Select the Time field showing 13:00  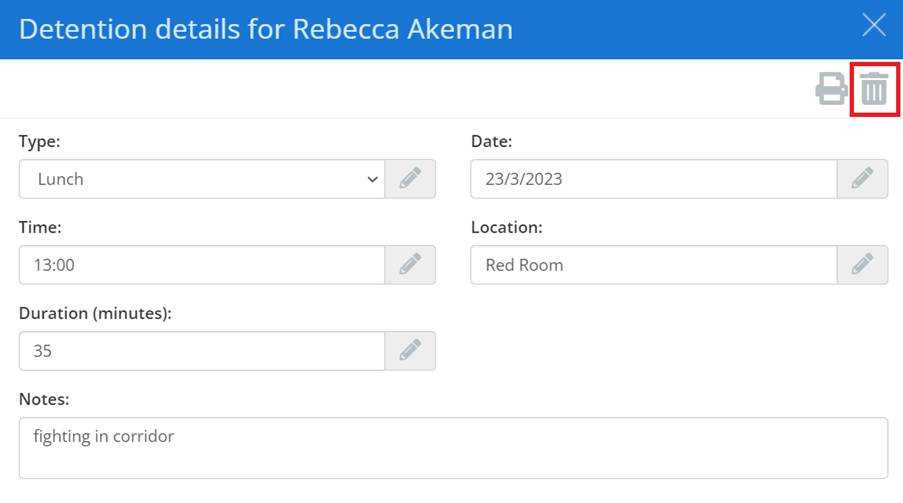(x=202, y=265)
